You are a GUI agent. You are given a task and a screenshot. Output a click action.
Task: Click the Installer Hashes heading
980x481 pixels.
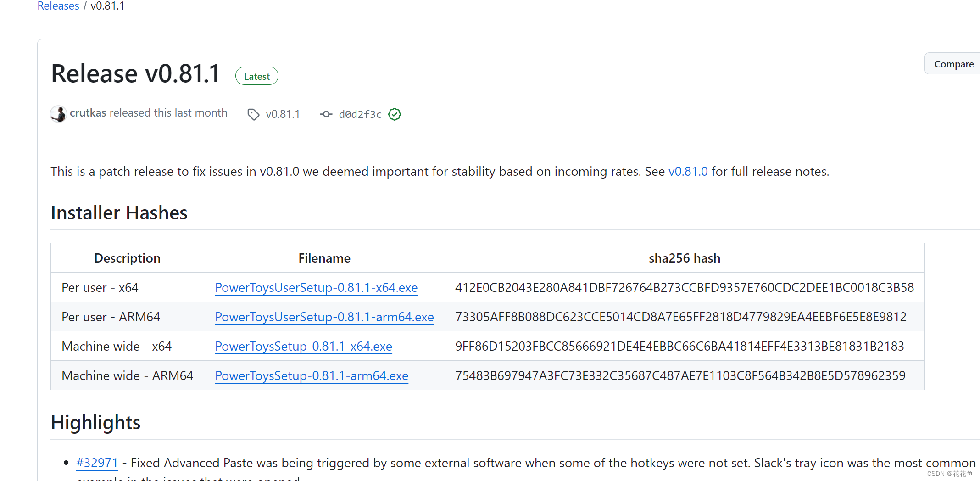pos(119,213)
